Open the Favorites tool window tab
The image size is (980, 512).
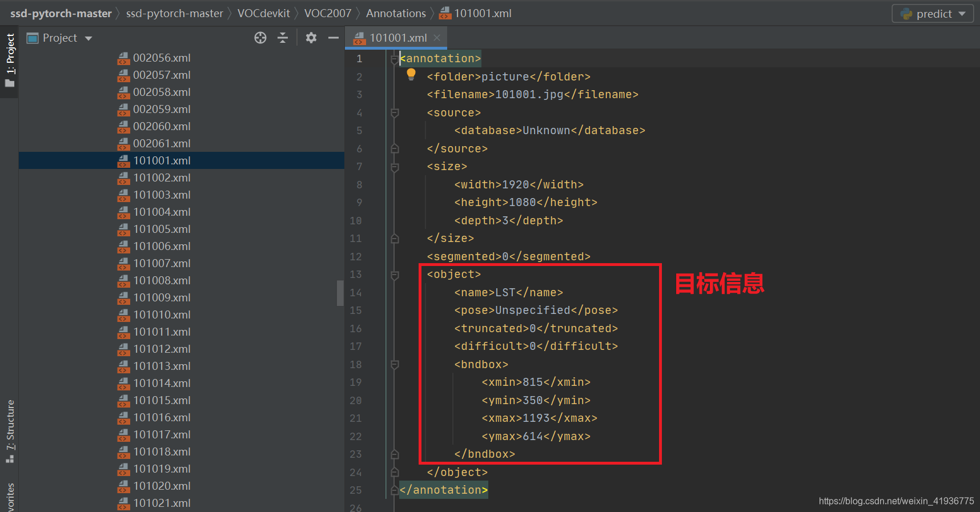[10, 497]
